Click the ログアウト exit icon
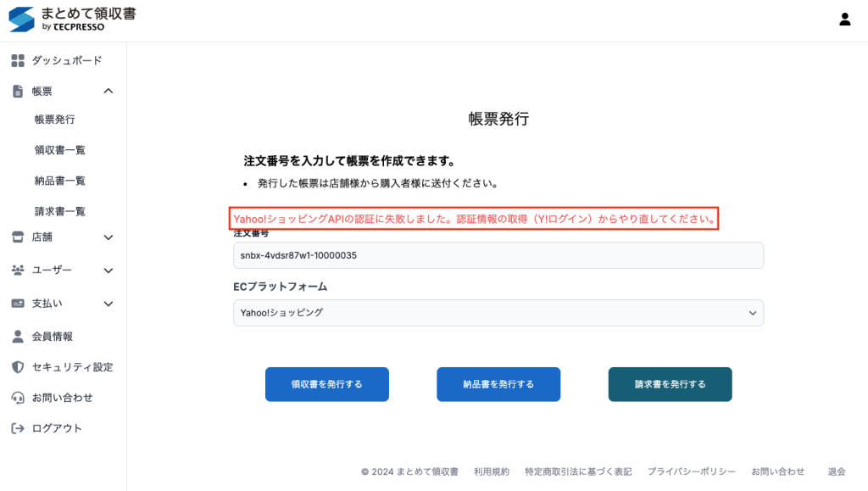Image resolution: width=868 pixels, height=491 pixels. [x=18, y=428]
